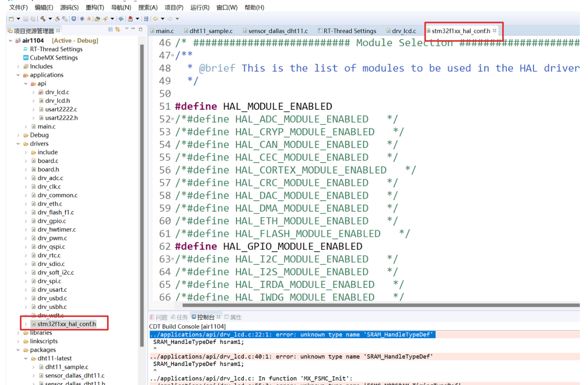This screenshot has width=588, height=385.
Task: Click the red download-arrow toolbar icon
Action: coord(130,19)
